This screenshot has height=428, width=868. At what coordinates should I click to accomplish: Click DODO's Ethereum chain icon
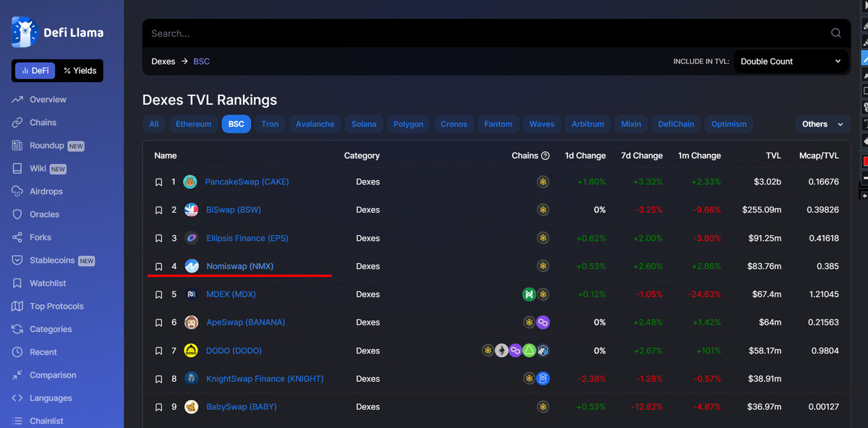[501, 351]
